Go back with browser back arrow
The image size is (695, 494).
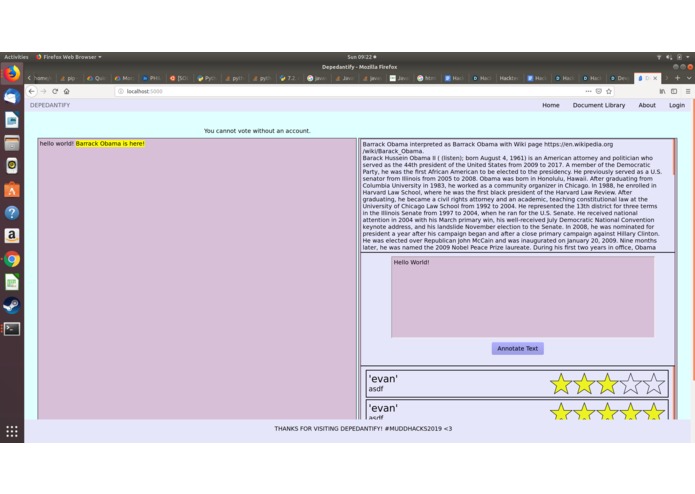pos(31,91)
